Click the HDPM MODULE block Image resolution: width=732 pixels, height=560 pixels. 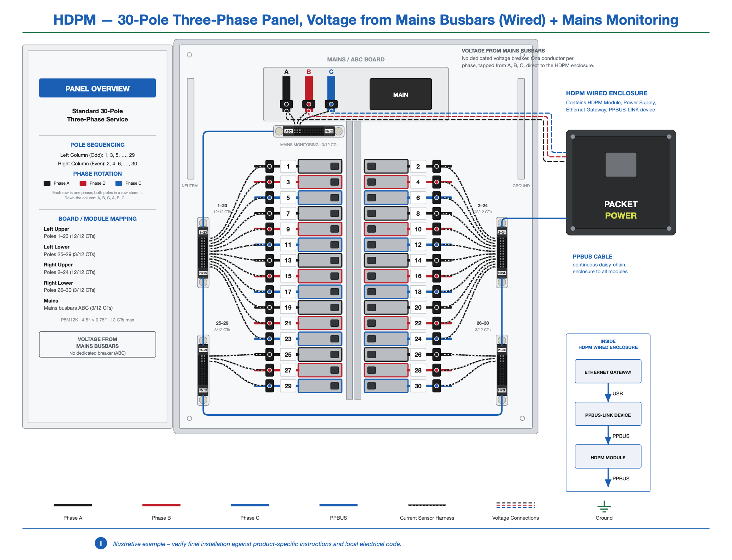(608, 457)
